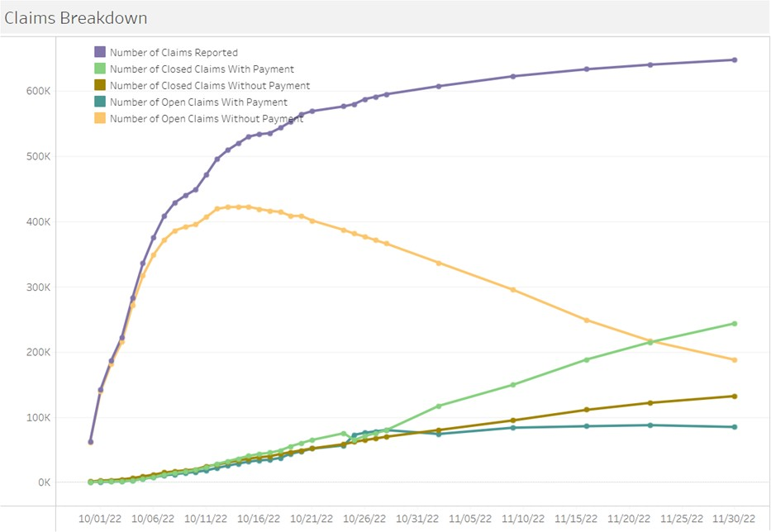The height and width of the screenshot is (532, 771).
Task: Select the green Closed Claims With Payment swatch
Action: pos(100,69)
